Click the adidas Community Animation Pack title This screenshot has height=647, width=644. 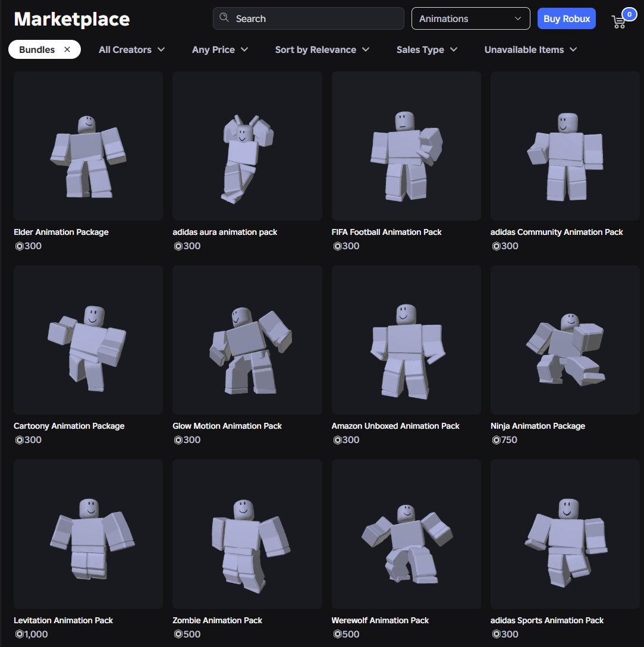coord(557,232)
